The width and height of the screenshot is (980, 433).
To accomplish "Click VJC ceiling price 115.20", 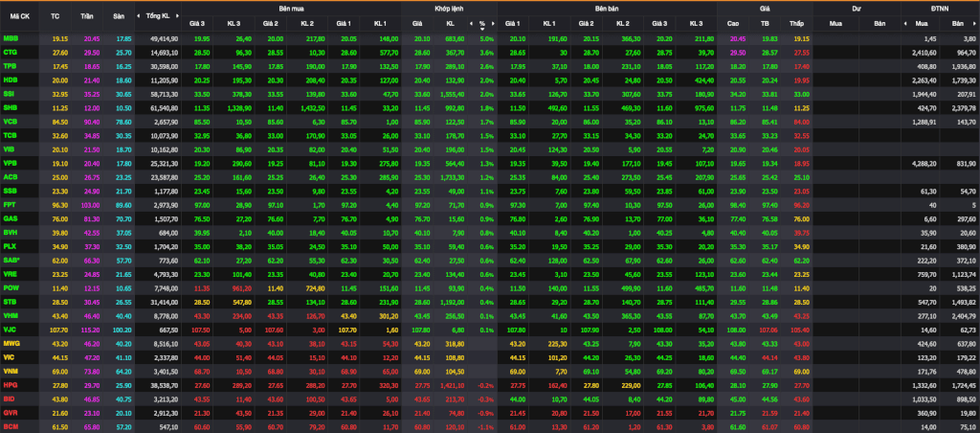I will pos(91,329).
